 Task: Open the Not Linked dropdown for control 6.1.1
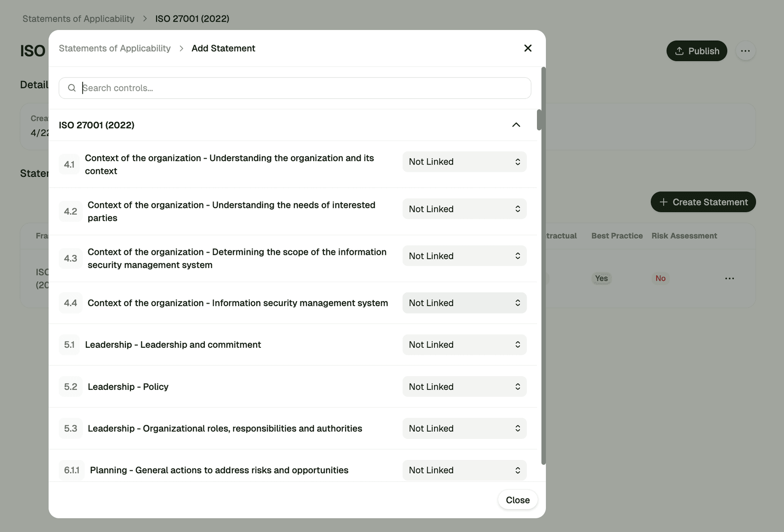(x=465, y=470)
